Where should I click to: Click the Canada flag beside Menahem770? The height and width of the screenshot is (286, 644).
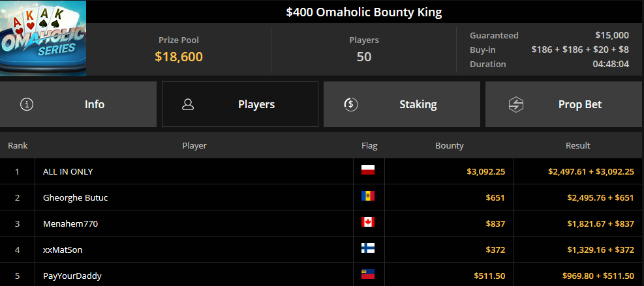(x=368, y=222)
